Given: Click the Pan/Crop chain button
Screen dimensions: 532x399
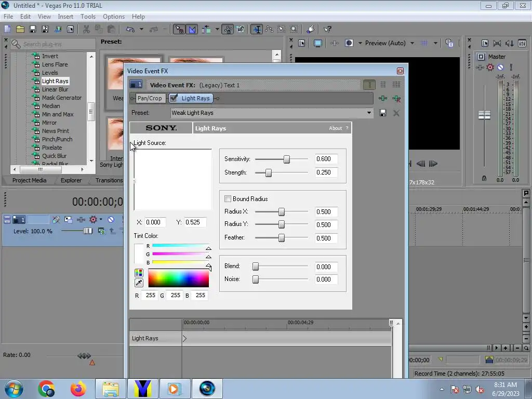Looking at the screenshot, I should pos(150,98).
